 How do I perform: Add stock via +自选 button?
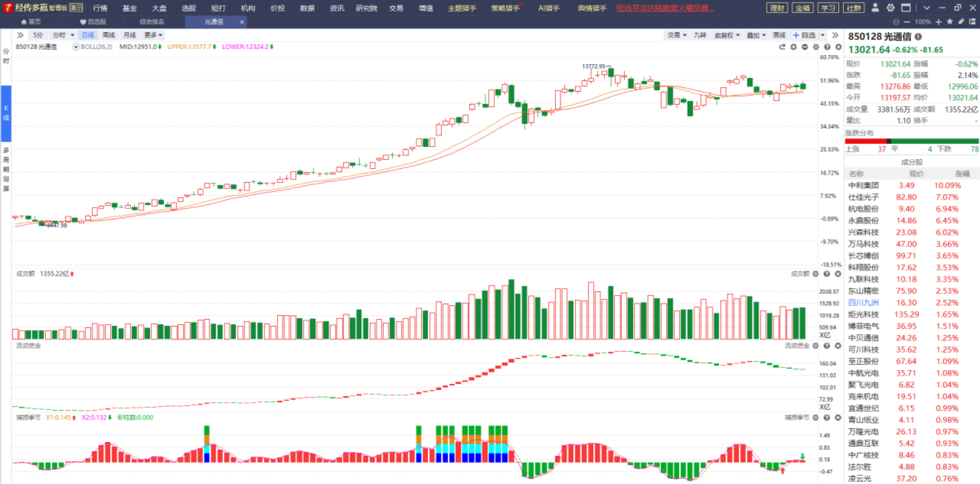[x=804, y=35]
